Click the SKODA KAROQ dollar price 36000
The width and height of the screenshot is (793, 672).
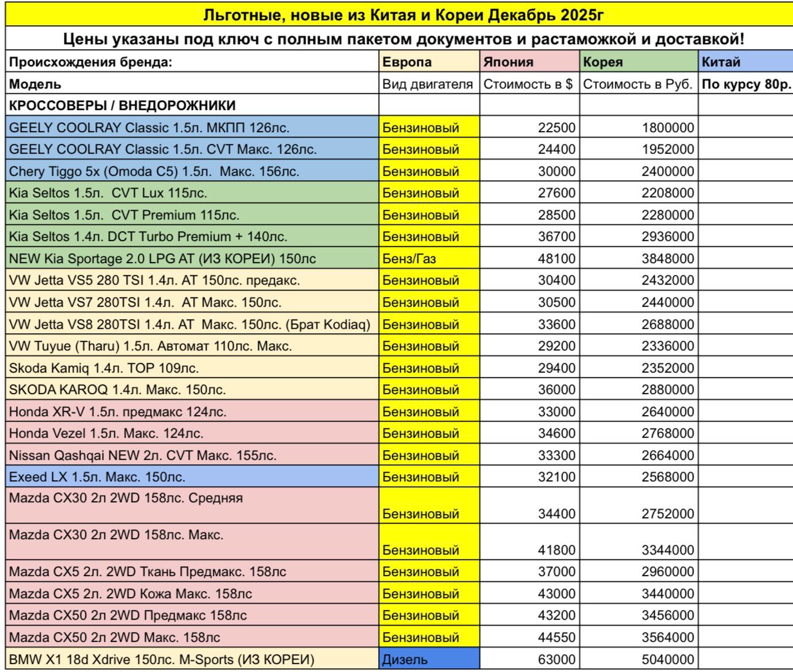click(529, 390)
